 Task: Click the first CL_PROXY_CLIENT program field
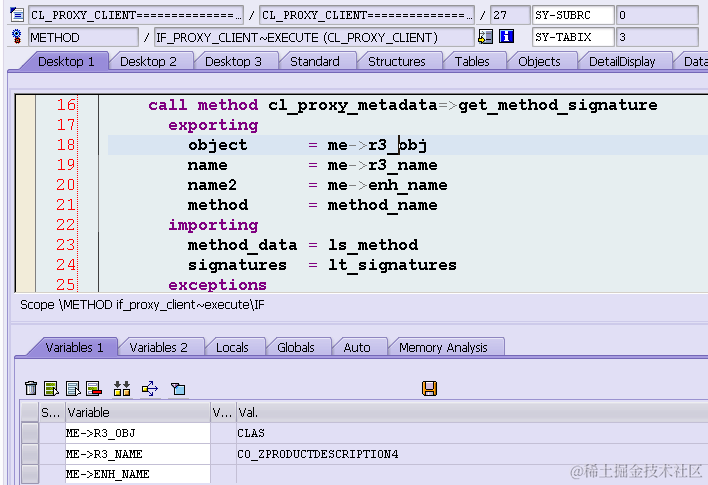[135, 15]
